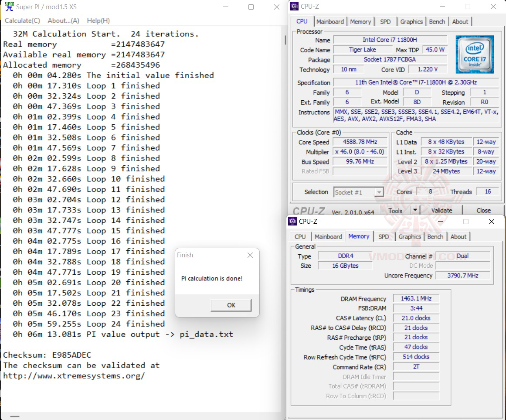
Task: Open SPD tab in lower CPU-Z window
Action: (x=384, y=237)
